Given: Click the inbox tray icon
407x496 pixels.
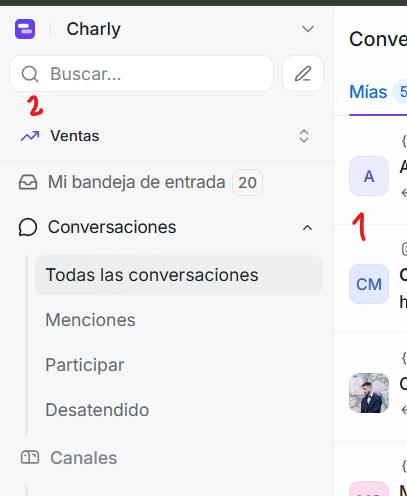Looking at the screenshot, I should click(28, 182).
